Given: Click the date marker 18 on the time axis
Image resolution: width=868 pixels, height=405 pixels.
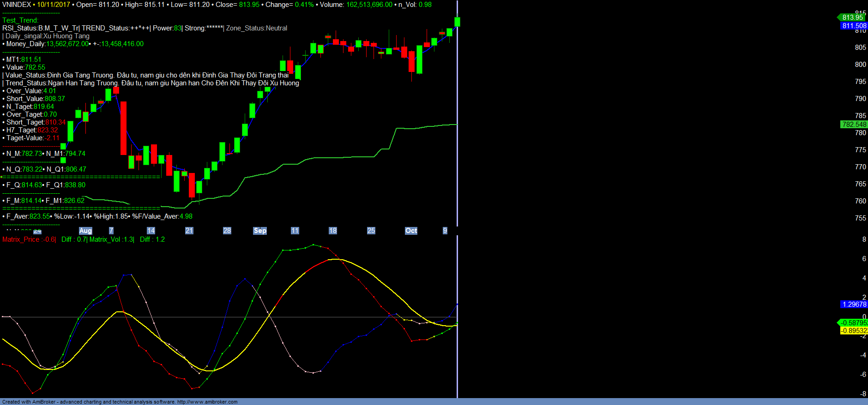Looking at the screenshot, I should click(332, 231).
